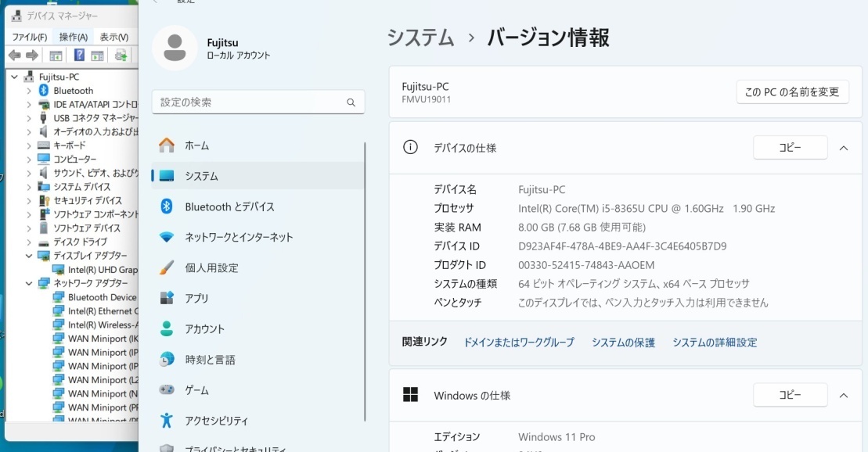868x452 pixels.
Task: Select the コンピューター icon in Device Manager
Action: click(x=44, y=160)
